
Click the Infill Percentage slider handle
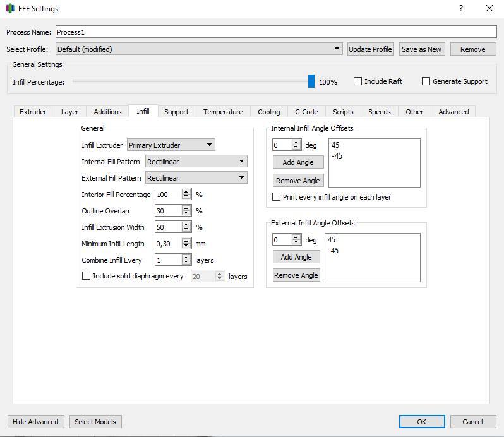[311, 81]
